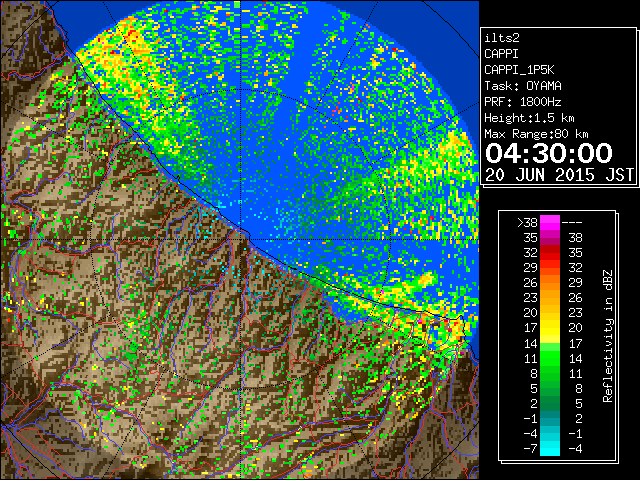Click the Task: OYAMA text
The height and width of the screenshot is (480, 640).
[x=523, y=86]
